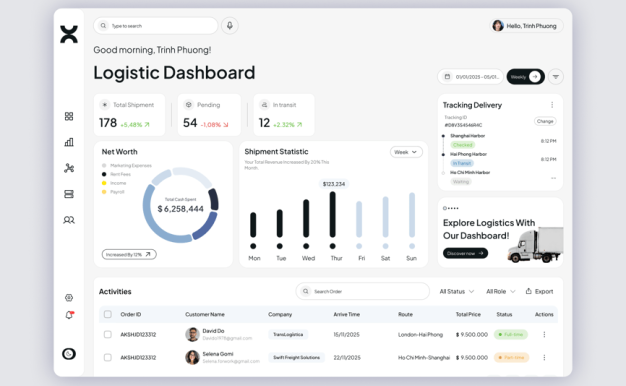The height and width of the screenshot is (386, 626).
Task: Click the notification bell icon
Action: [69, 315]
